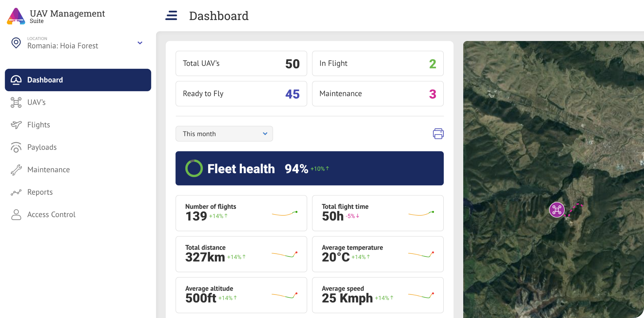
Task: Click the Access Control user icon
Action: click(16, 214)
